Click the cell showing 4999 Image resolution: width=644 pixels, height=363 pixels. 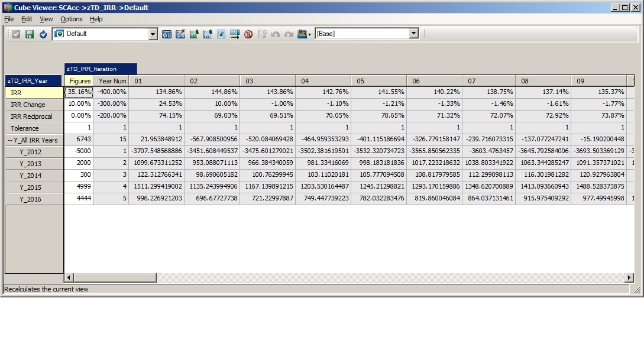click(x=79, y=186)
